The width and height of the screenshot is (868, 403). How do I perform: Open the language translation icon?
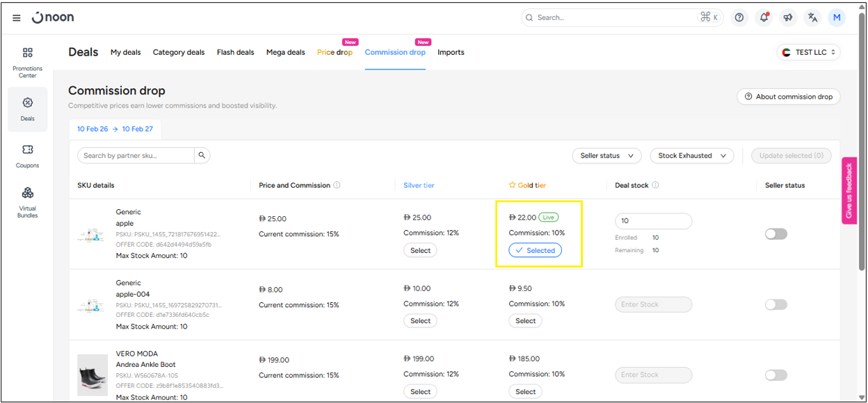(812, 17)
